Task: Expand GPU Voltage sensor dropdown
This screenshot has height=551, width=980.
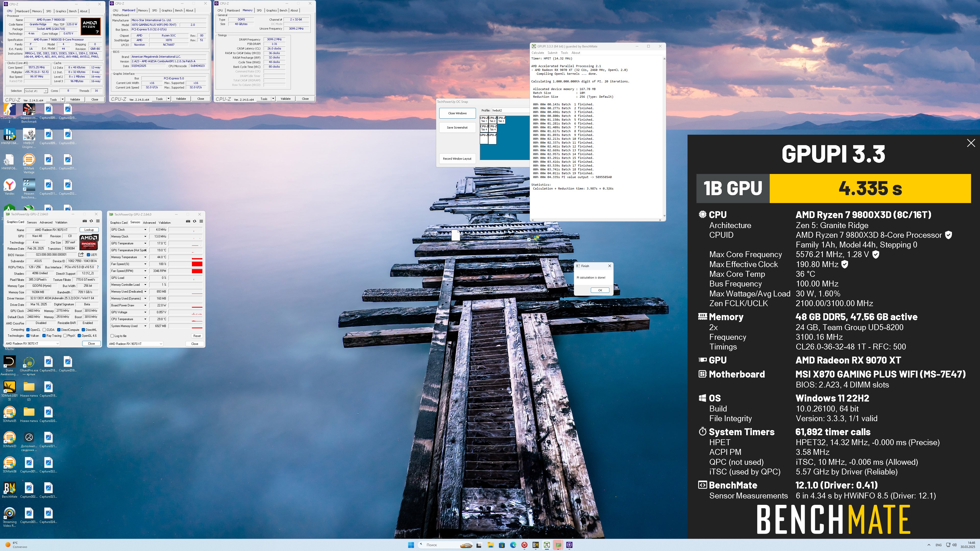Action: 145,312
